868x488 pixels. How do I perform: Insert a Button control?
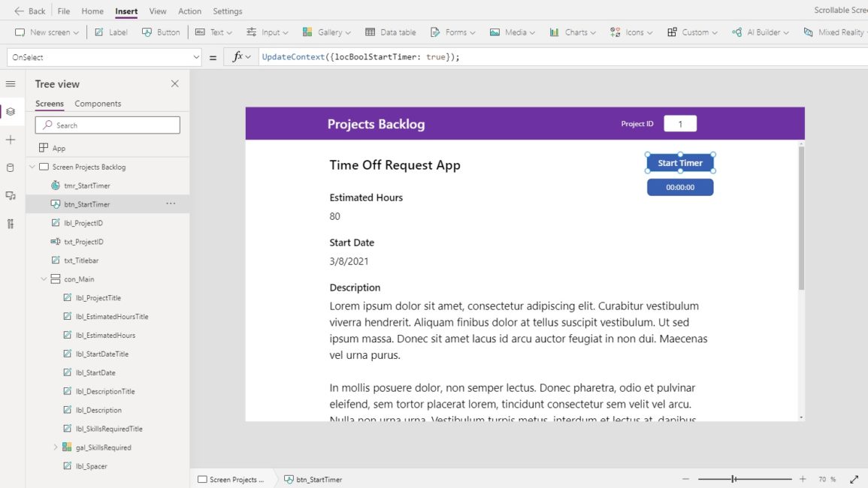160,32
